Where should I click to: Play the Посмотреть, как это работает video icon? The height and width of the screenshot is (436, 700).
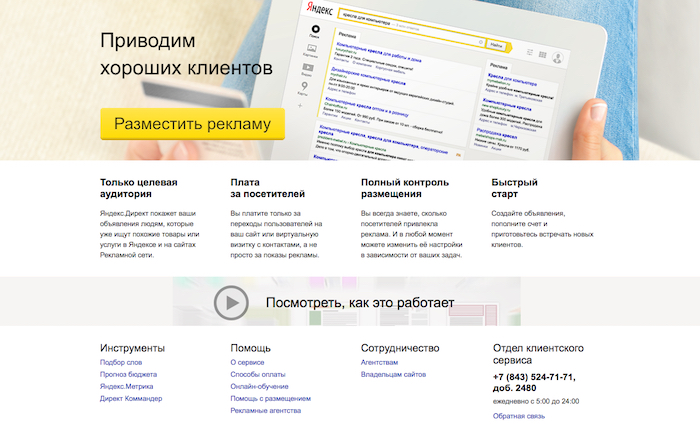click(231, 303)
